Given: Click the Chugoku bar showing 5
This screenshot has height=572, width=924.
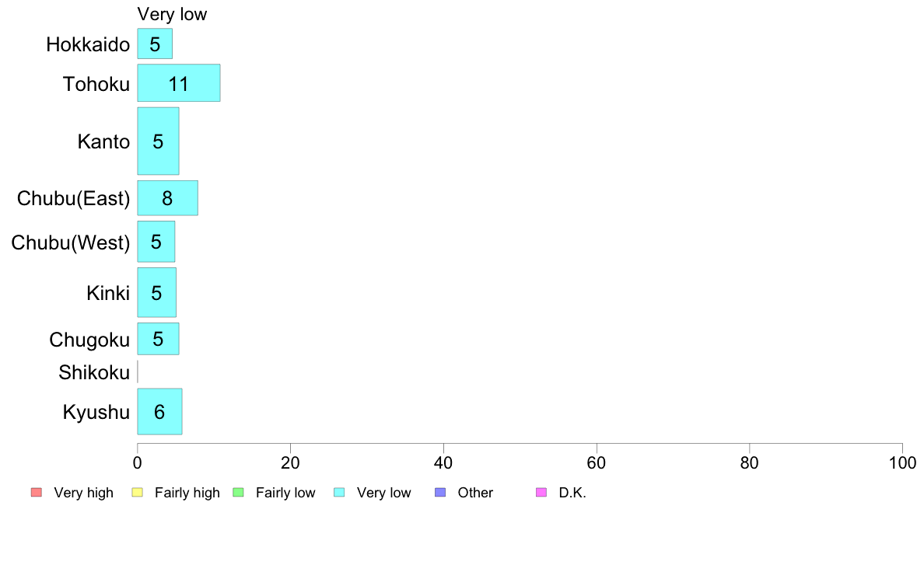Looking at the screenshot, I should tap(158, 339).
